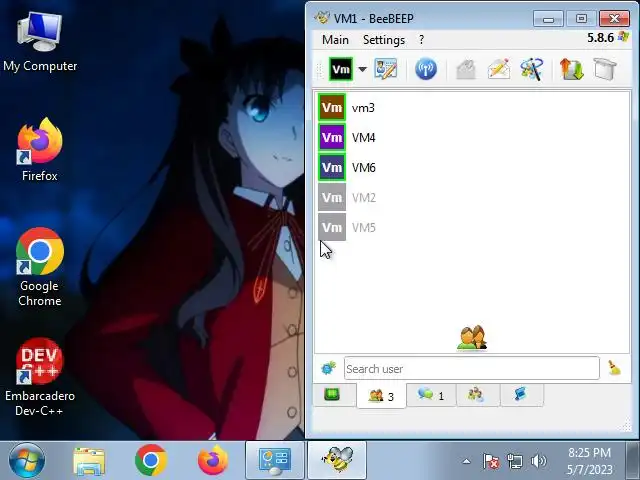
Task: Click the grey Vm avatar of VM2
Action: pyautogui.click(x=332, y=198)
